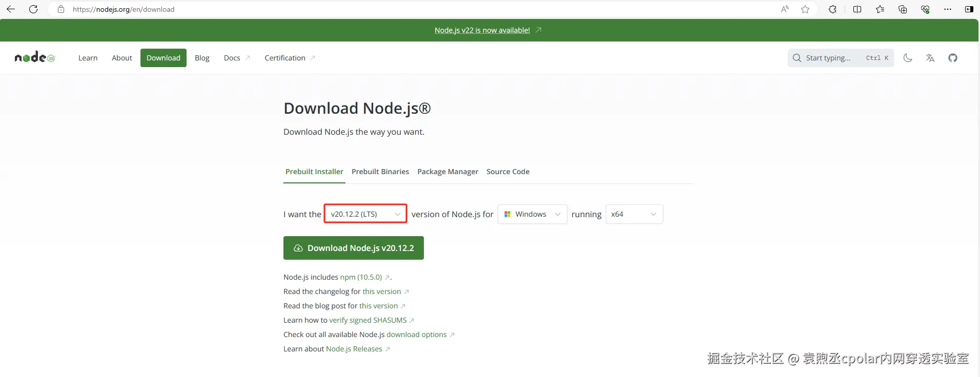Open the Docs nav item
This screenshot has height=377, width=980.
pyautogui.click(x=237, y=58)
